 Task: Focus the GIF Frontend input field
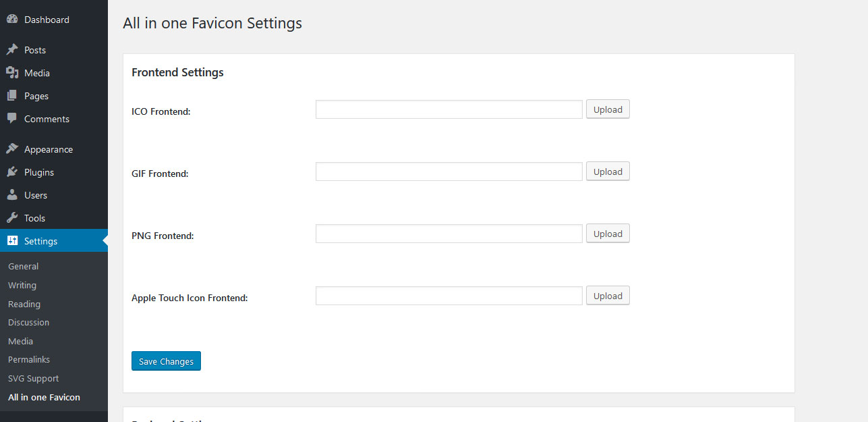pyautogui.click(x=449, y=172)
